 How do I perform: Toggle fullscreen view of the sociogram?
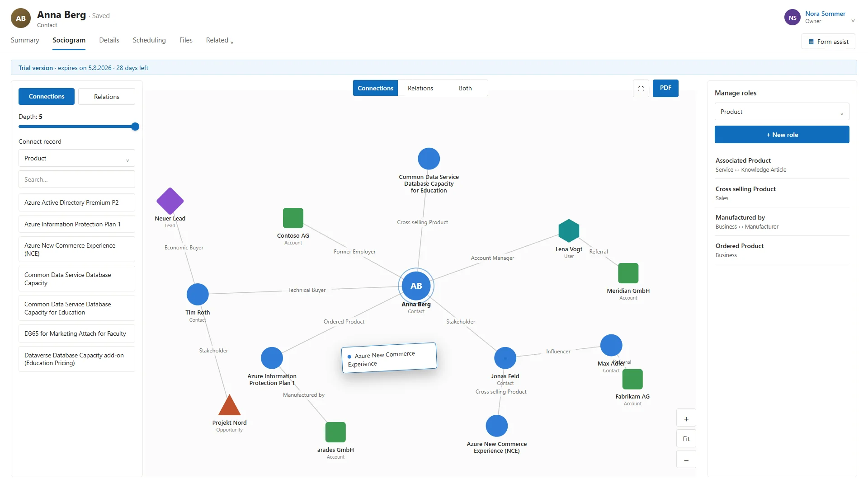641,89
